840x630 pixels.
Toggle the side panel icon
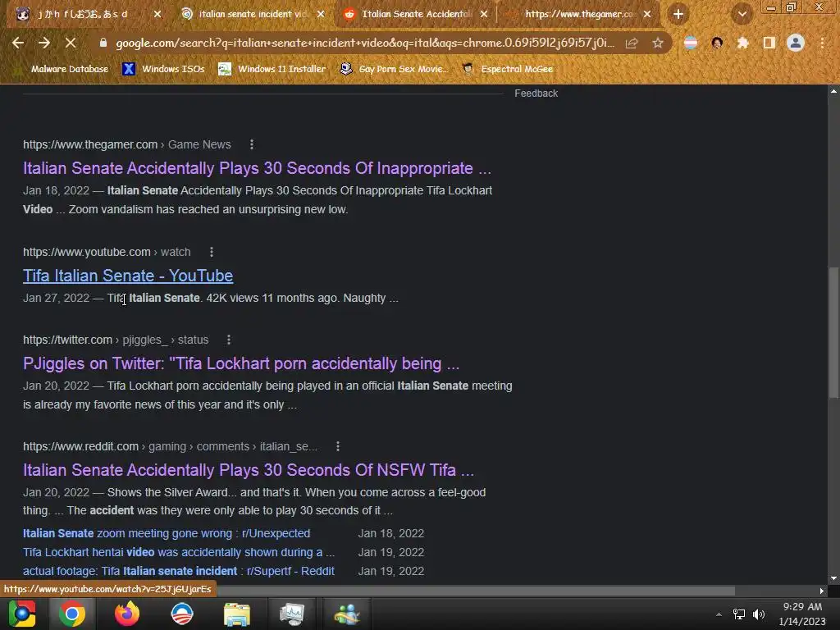(769, 43)
